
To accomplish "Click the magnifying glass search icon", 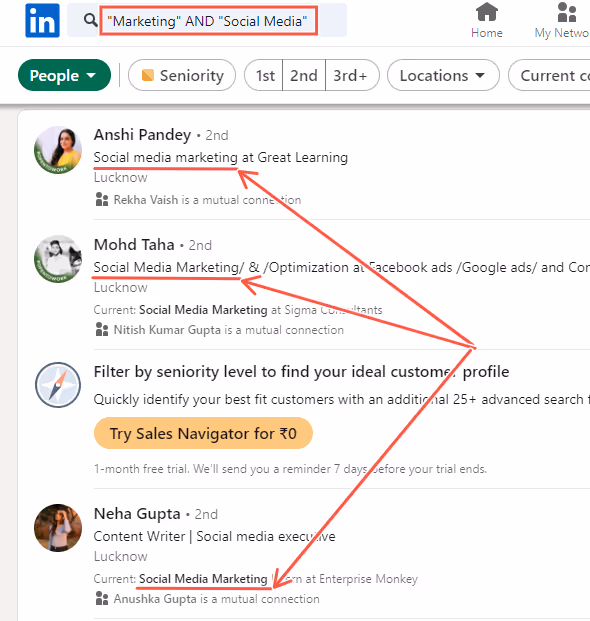I will click(x=91, y=20).
